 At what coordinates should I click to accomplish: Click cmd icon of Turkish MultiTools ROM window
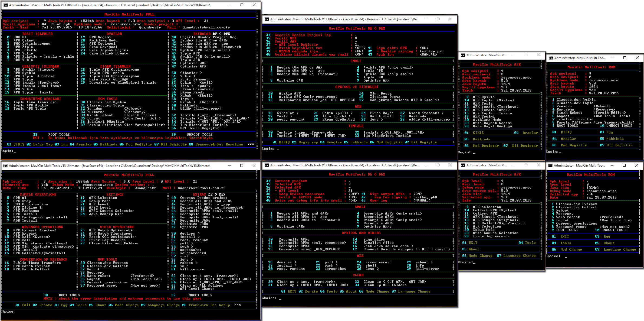[x=551, y=58]
